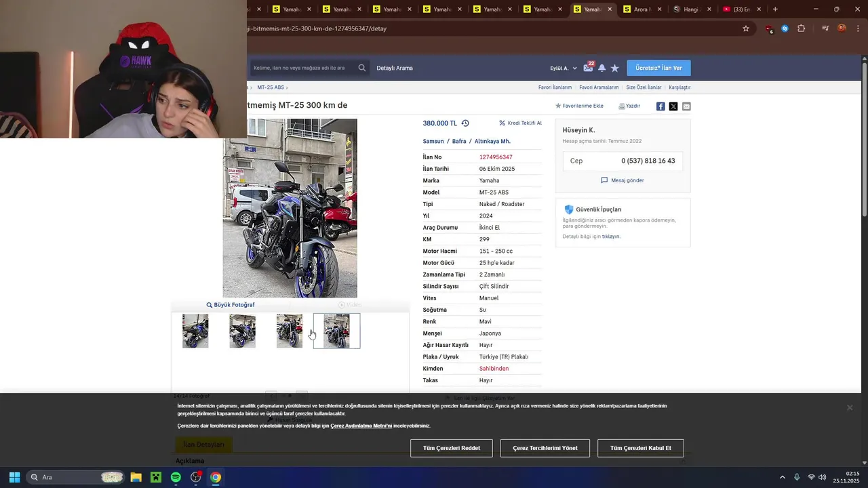The width and height of the screenshot is (868, 488).
Task: Click Büyük Fotoğraf link
Action: tap(231, 305)
